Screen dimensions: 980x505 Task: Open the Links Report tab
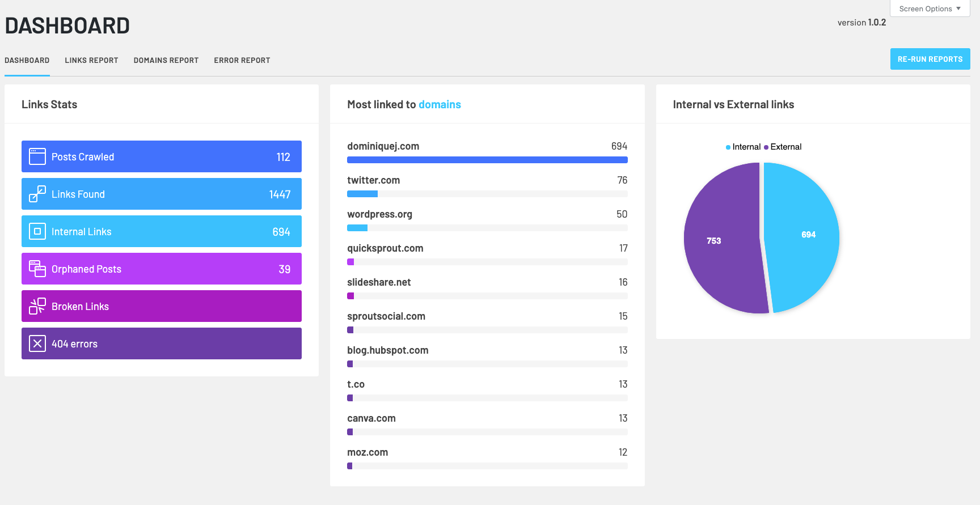pos(91,61)
